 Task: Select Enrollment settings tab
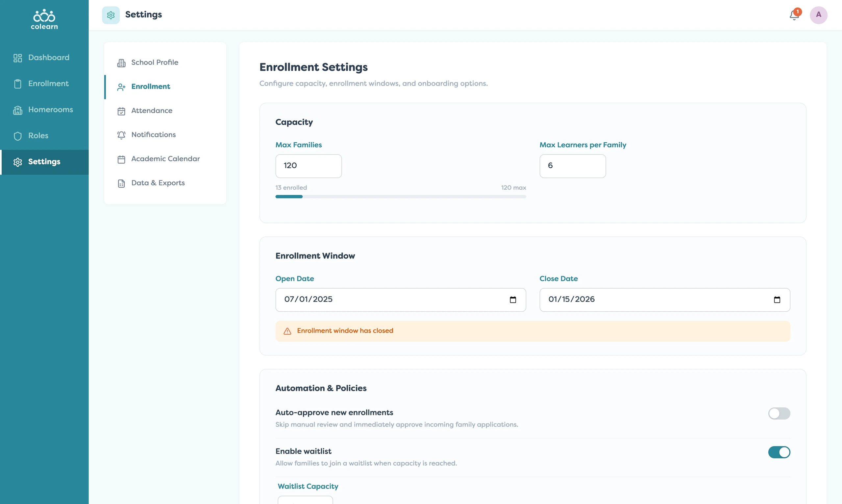click(x=165, y=86)
